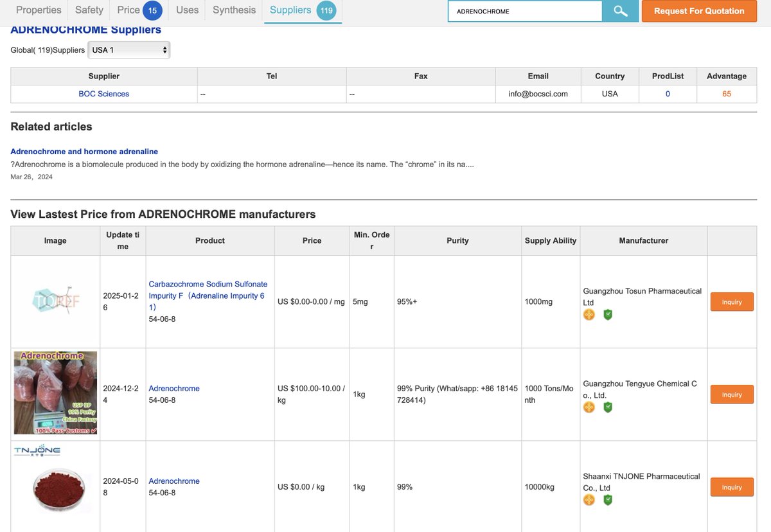Open the Price tab
This screenshot has width=771, height=532.
point(139,10)
